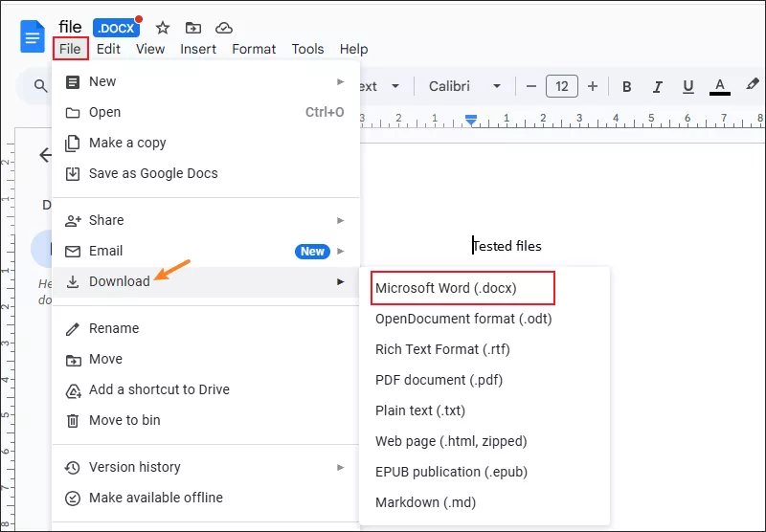This screenshot has width=766, height=532.
Task: Open the text color picker
Action: 720,87
